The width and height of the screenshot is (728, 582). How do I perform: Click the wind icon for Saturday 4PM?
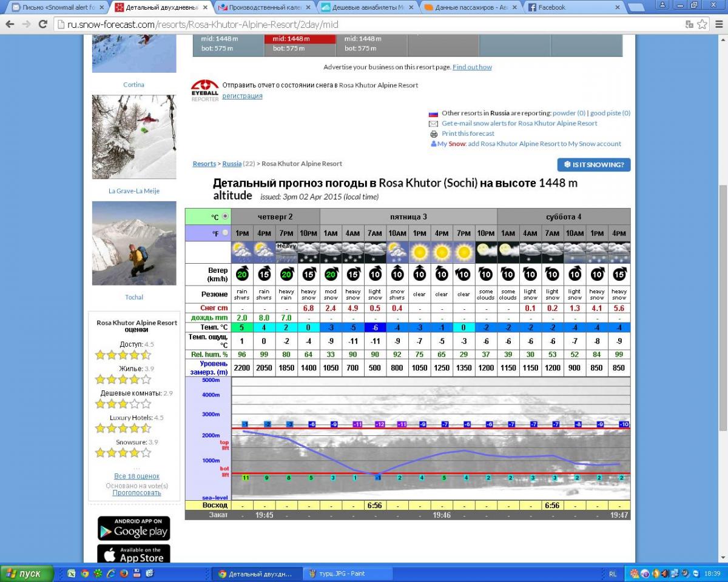[x=619, y=274]
